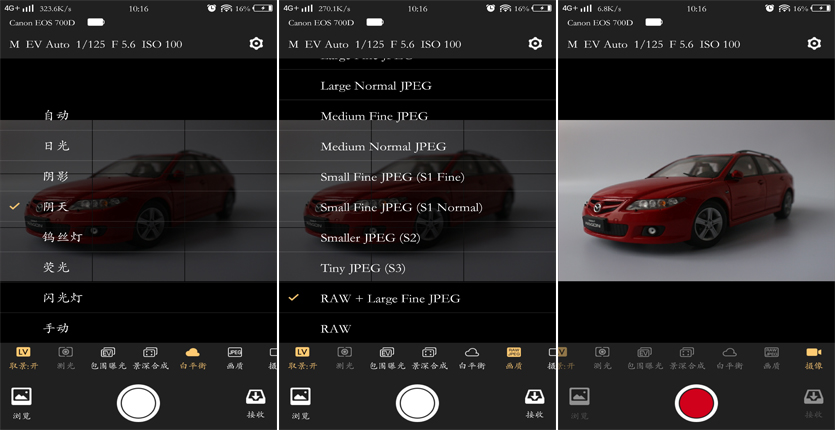Open 测光 metering on image quality screen
Viewport: 835px width, 430px height.
[345, 358]
